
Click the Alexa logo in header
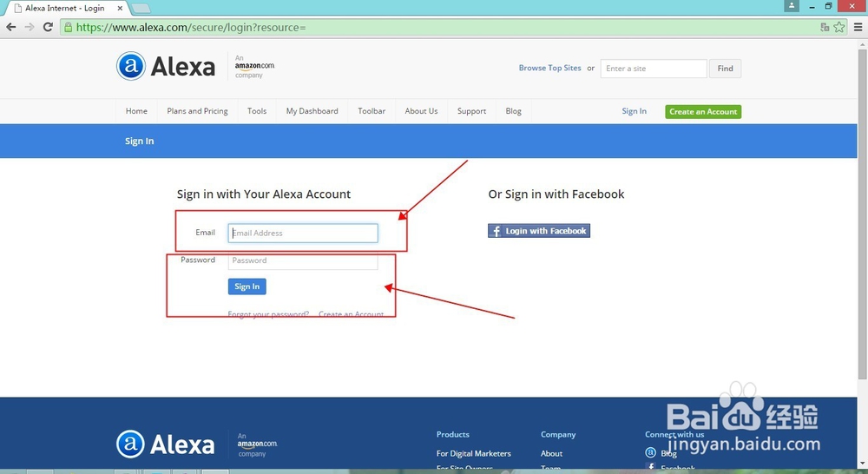166,67
